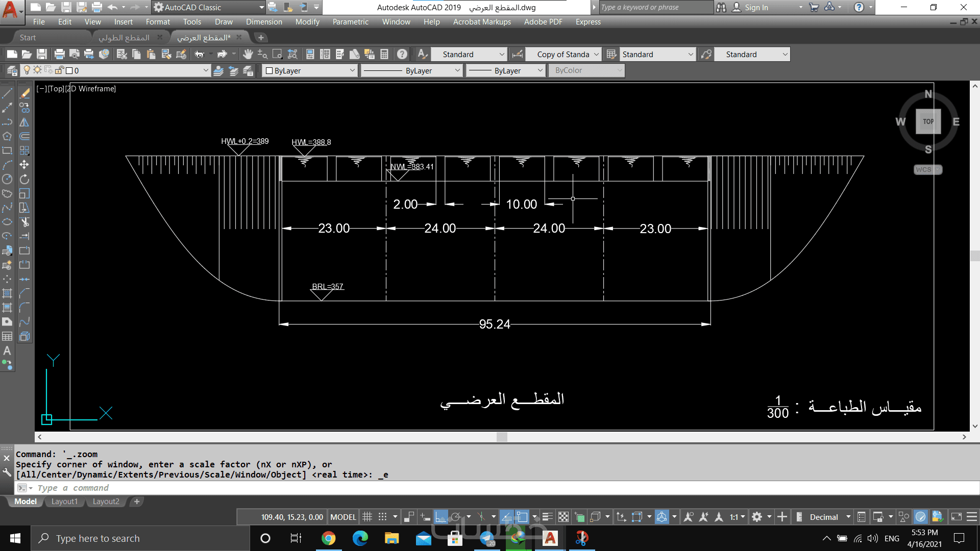
Task: Select the Mirror modify tool
Action: tap(24, 122)
